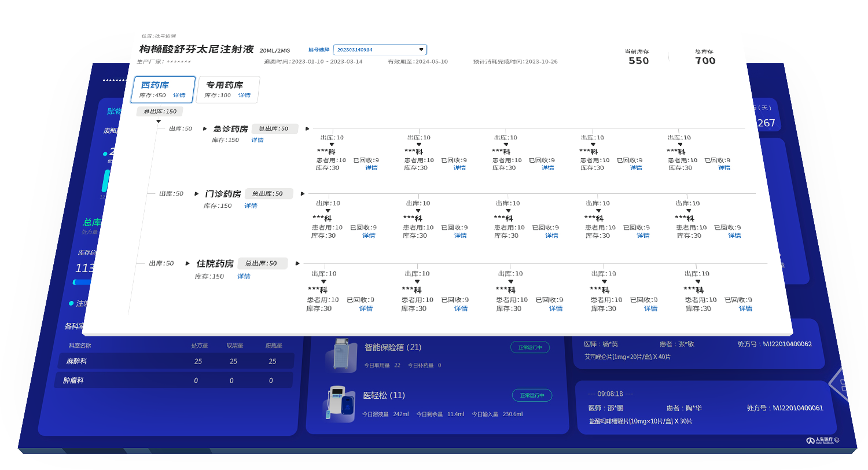Select the 住院药房 pharmacy node

tap(215, 263)
